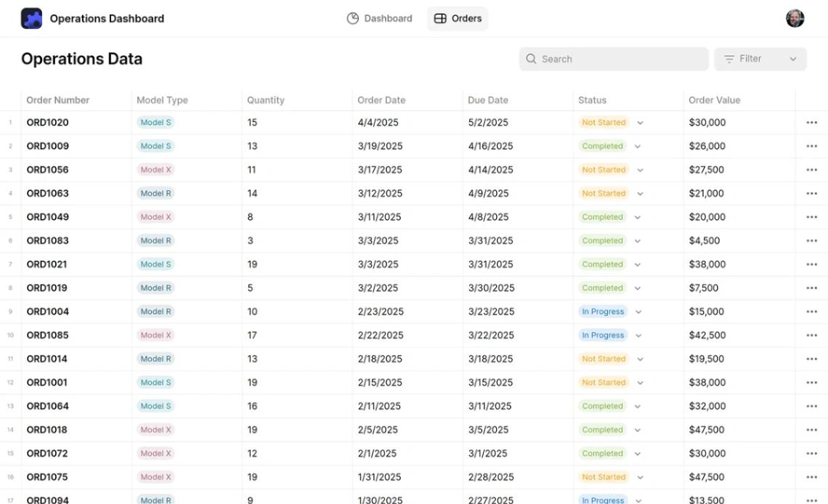Expand status dropdown for ORD1064
Image resolution: width=828 pixels, height=504 pixels.
pos(638,407)
